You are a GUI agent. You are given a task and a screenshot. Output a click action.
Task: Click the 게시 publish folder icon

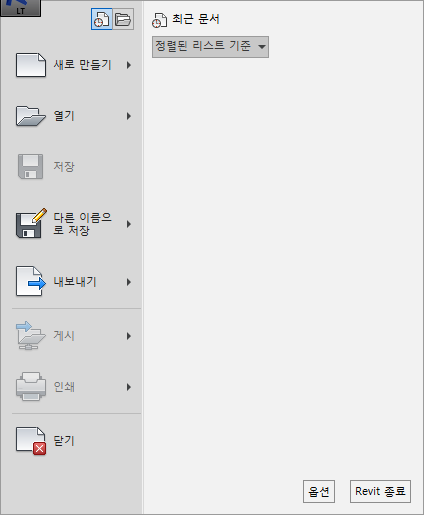pyautogui.click(x=30, y=335)
